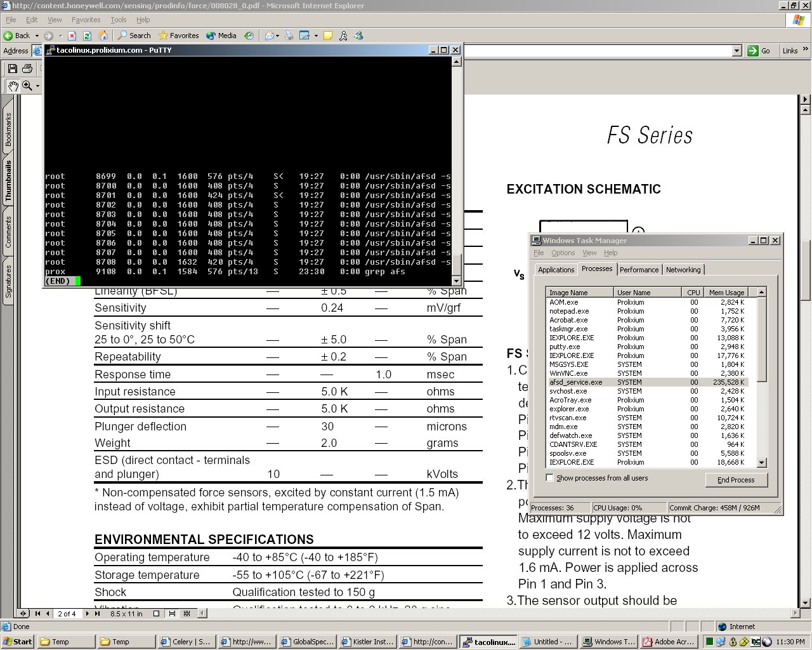Screen dimensions: 812x650
Task: Open Task Manager's Options menu
Action: 563,253
